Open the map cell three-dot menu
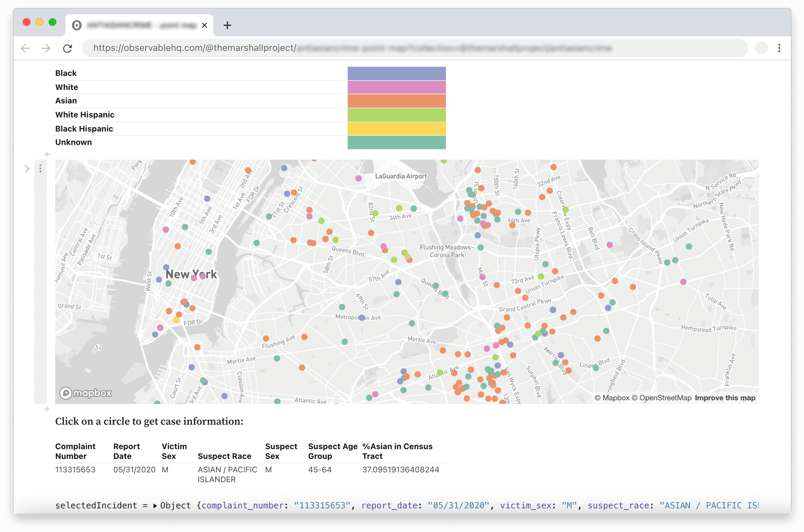This screenshot has height=532, width=804. [40, 168]
